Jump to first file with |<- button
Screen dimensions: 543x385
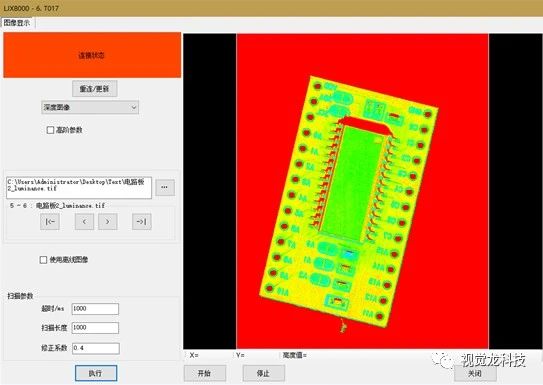pyautogui.click(x=50, y=222)
